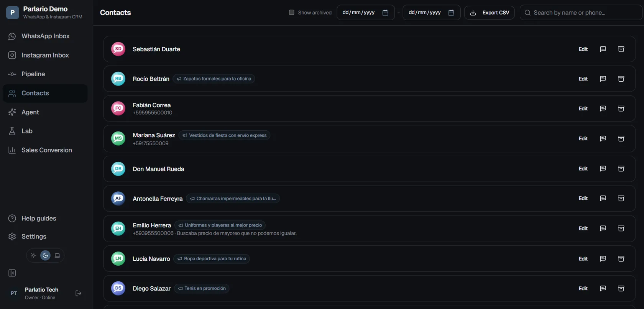Click the logout icon beside Parlatio Tech
The width and height of the screenshot is (644, 309).
[78, 293]
